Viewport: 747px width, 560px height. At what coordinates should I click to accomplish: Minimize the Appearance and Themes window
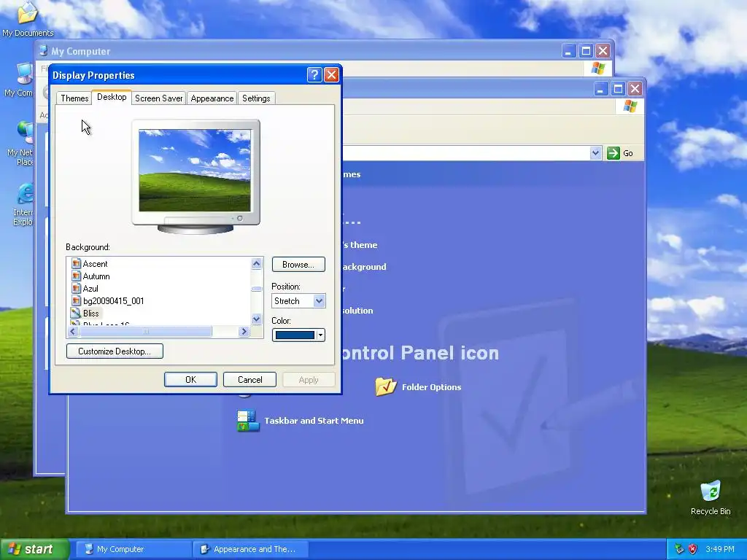601,88
